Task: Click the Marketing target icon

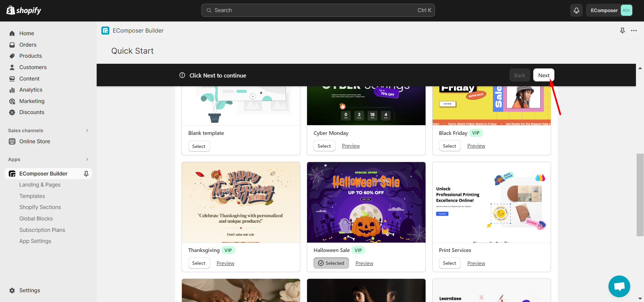Action: 12,101
